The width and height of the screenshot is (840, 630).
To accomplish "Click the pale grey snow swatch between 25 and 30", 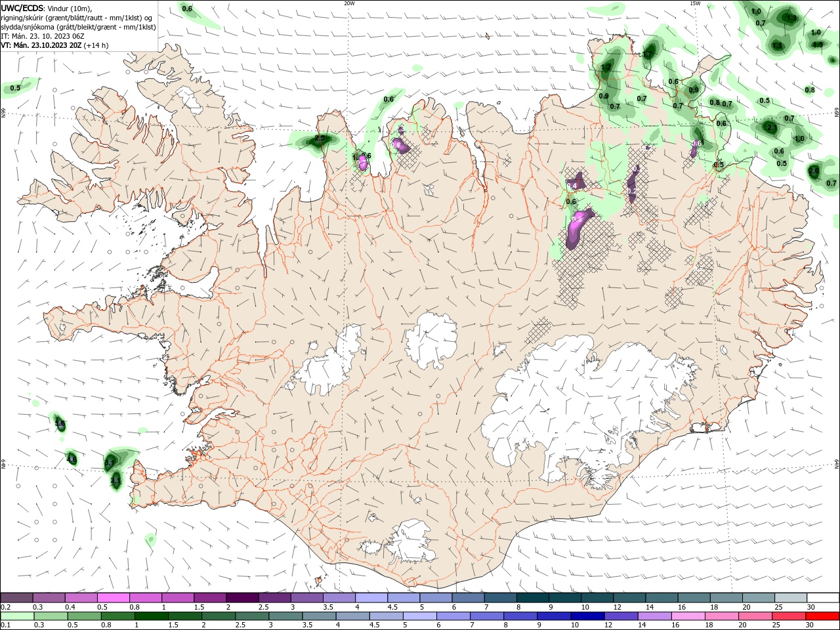I will click(x=790, y=598).
